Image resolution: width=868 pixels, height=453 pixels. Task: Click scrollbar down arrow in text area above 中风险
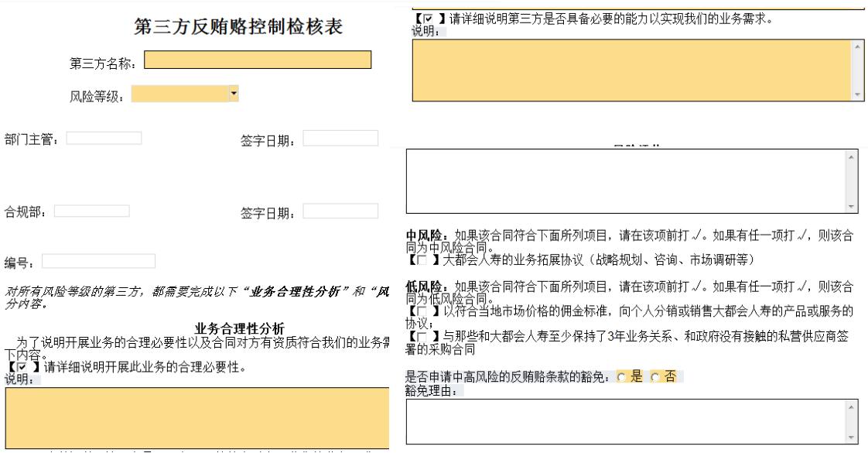(x=852, y=207)
